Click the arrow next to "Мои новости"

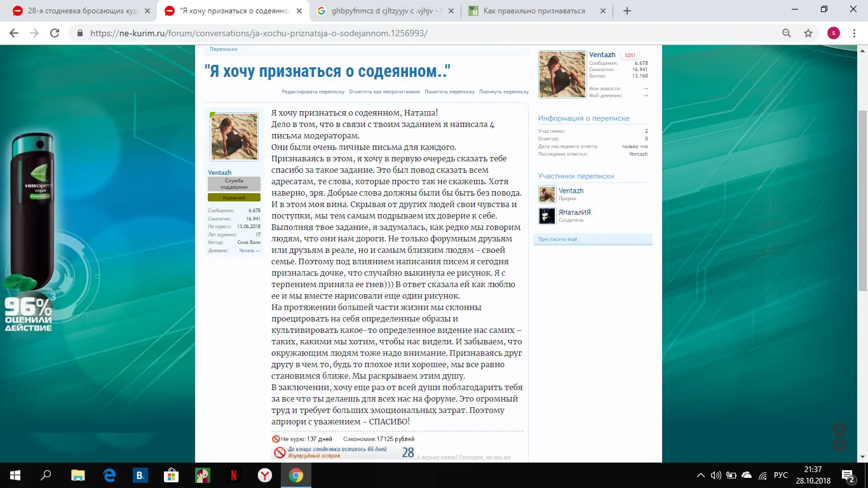click(645, 88)
